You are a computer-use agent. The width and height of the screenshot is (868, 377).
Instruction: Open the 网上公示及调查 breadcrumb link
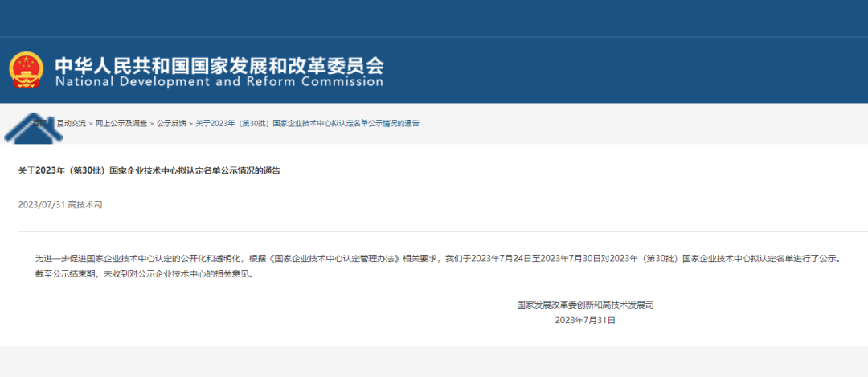pos(121,124)
